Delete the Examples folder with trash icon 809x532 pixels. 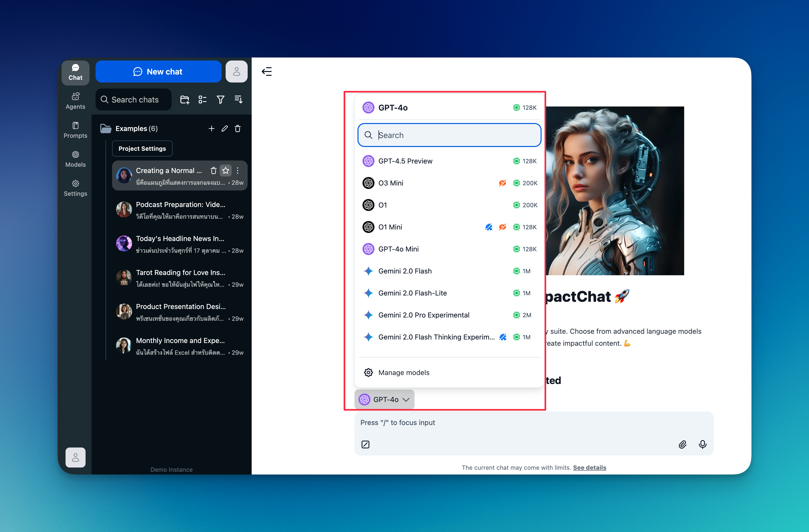(238, 128)
